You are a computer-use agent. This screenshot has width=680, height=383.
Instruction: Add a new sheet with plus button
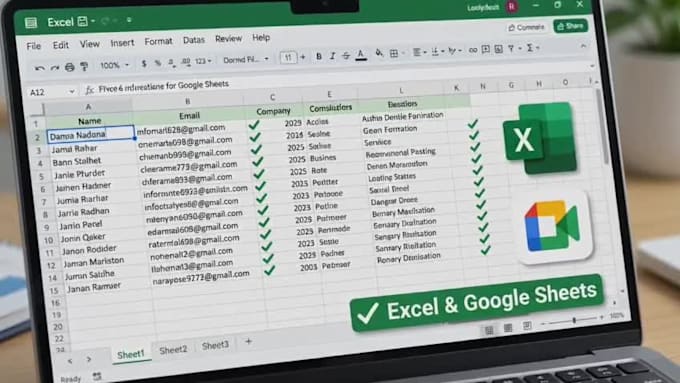click(x=248, y=342)
